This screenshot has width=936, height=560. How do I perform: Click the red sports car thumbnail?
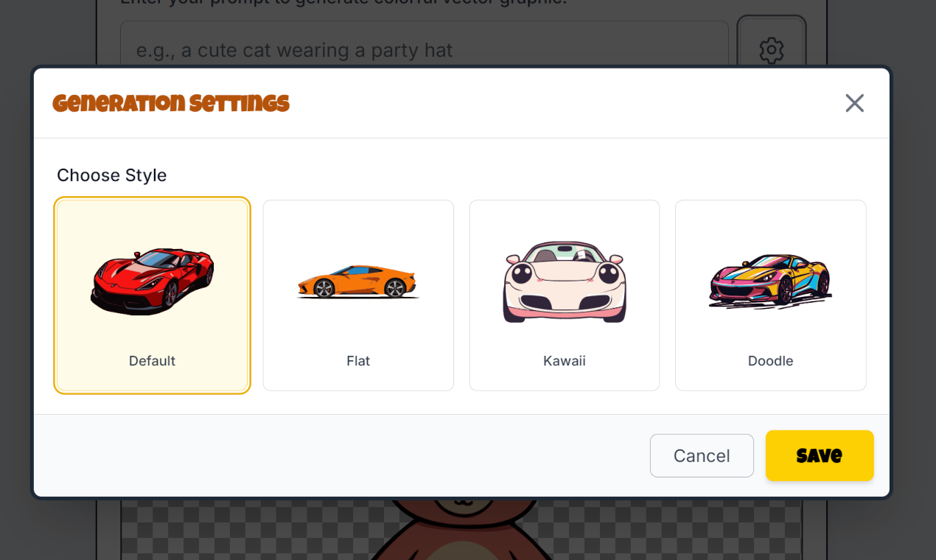153,281
